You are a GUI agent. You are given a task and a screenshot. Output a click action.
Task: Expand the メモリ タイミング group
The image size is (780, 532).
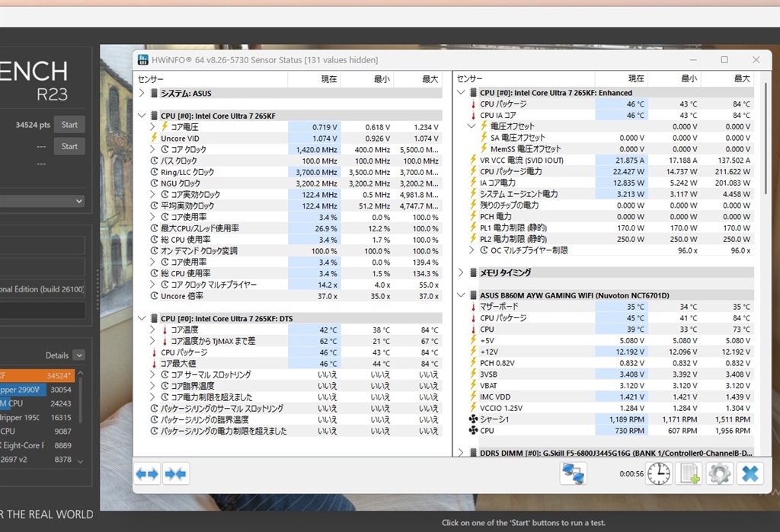(x=461, y=272)
